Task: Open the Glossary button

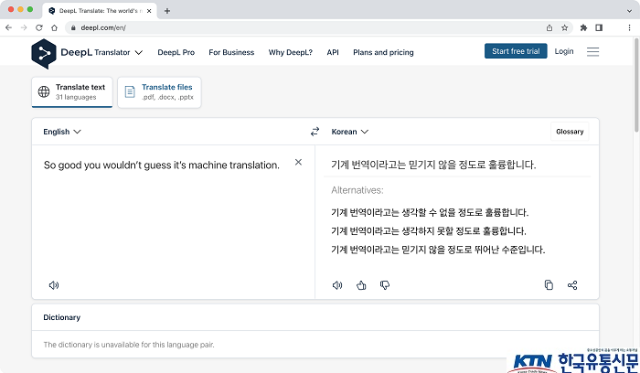Action: tap(569, 131)
